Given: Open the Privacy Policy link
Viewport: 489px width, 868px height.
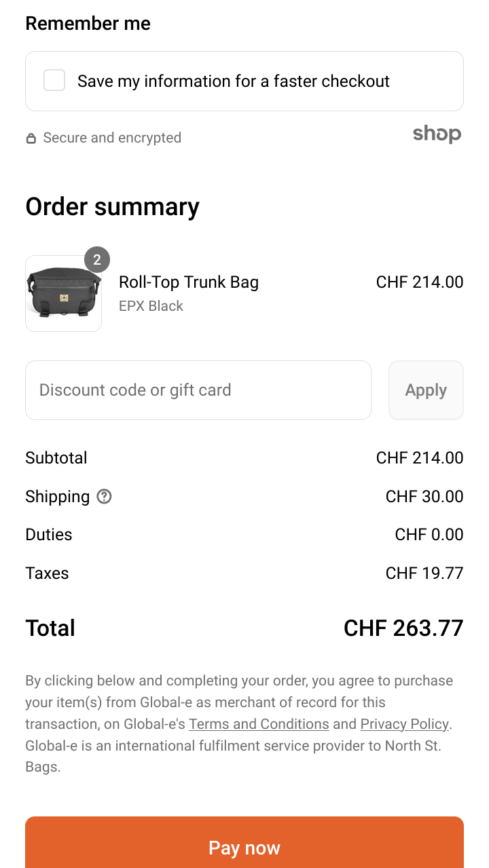Looking at the screenshot, I should 404,724.
